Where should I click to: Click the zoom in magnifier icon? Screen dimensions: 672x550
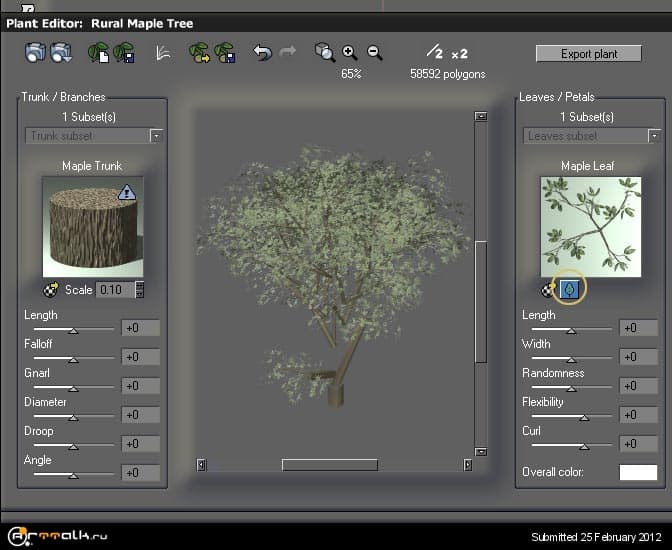click(x=350, y=52)
